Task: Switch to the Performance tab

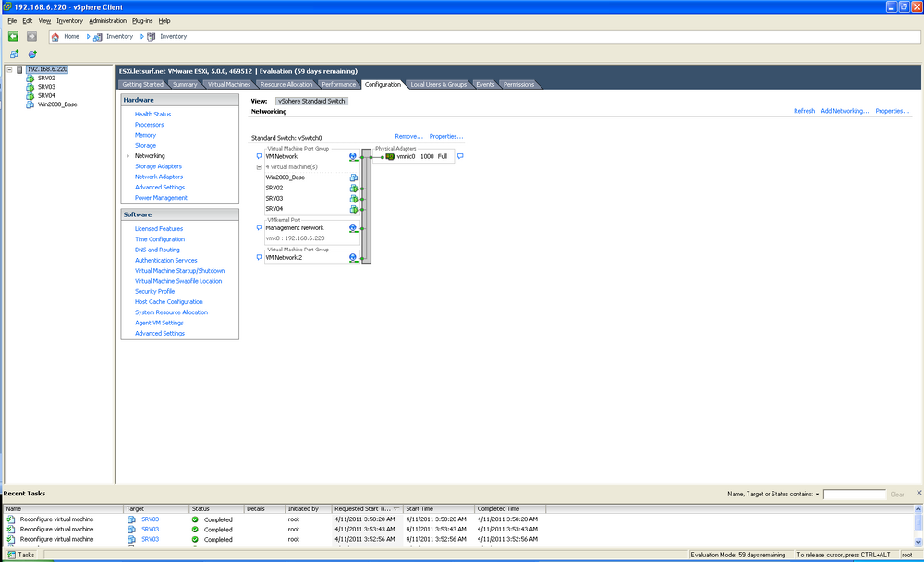Action: click(339, 85)
